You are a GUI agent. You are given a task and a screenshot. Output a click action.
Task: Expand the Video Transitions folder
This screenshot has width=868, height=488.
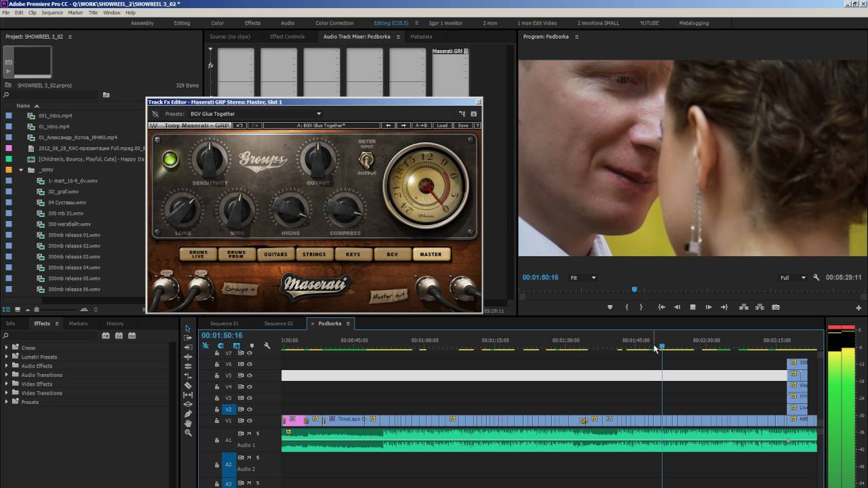click(x=7, y=393)
